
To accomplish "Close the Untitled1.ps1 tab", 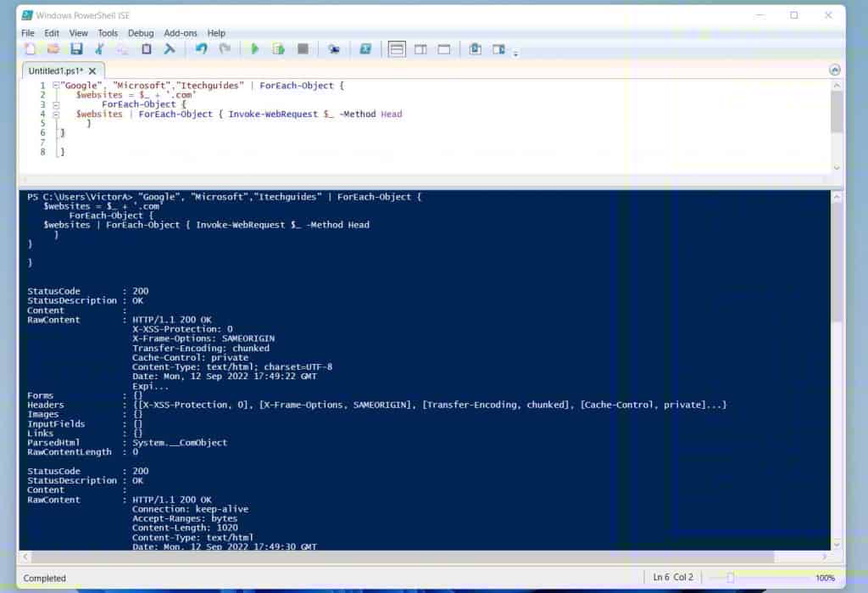I will point(92,71).
